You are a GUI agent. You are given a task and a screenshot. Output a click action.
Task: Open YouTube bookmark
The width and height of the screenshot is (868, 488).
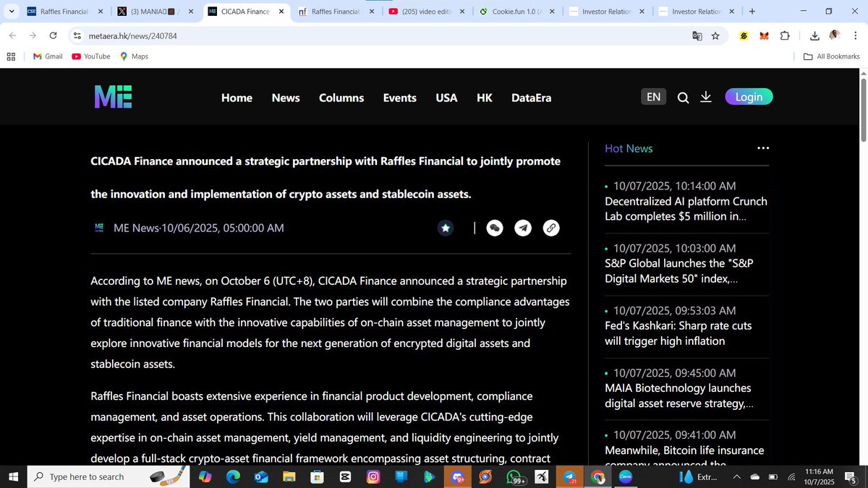90,56
